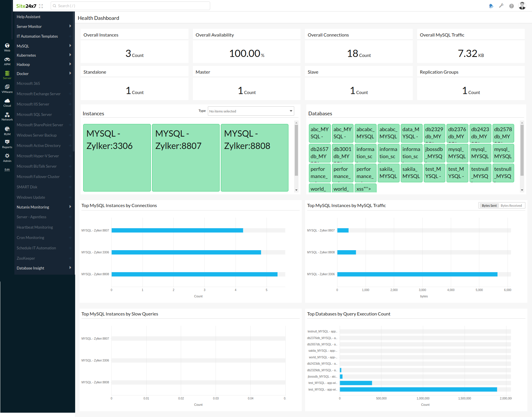
Task: Open the Reports sidebar icon
Action: click(7, 144)
